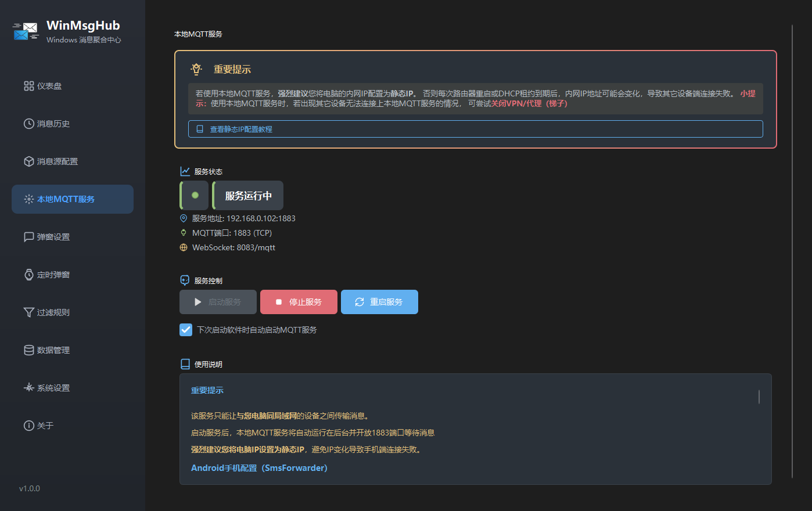Click the chat bubble icon for 弹窗设置
The height and width of the screenshot is (511, 812).
click(x=28, y=237)
